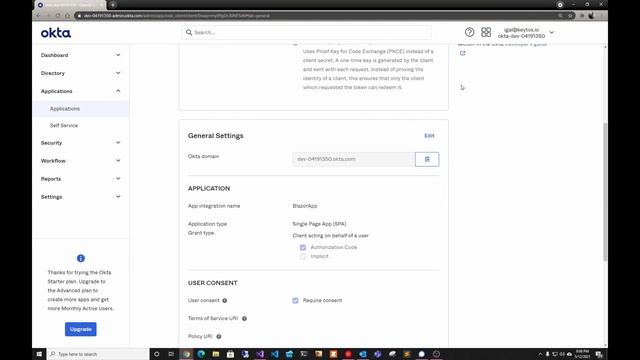Click the Okta domain read-only field

tap(353, 159)
